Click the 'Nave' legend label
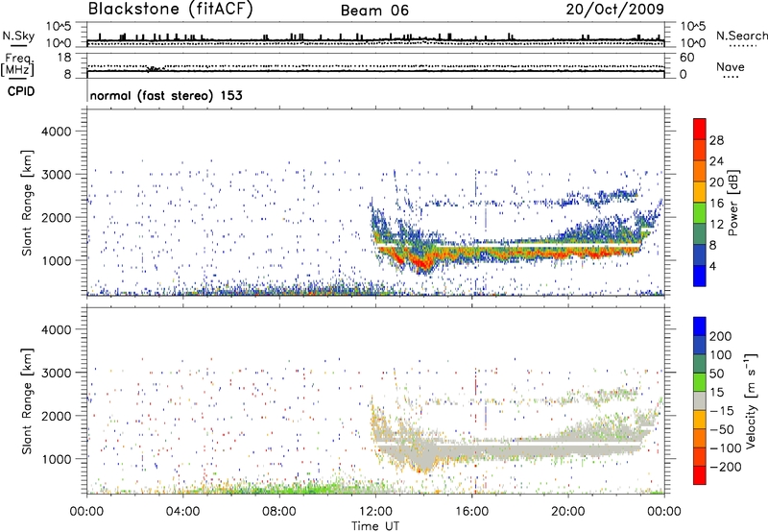Screen dimensions: 768x532 [731, 67]
